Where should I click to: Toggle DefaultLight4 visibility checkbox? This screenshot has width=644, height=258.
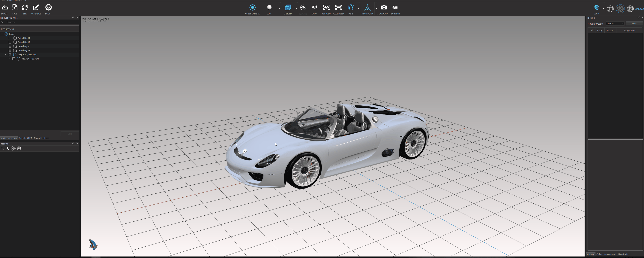10,50
